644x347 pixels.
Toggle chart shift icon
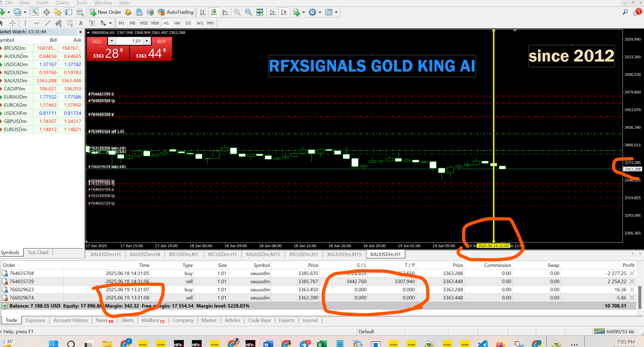tap(284, 12)
